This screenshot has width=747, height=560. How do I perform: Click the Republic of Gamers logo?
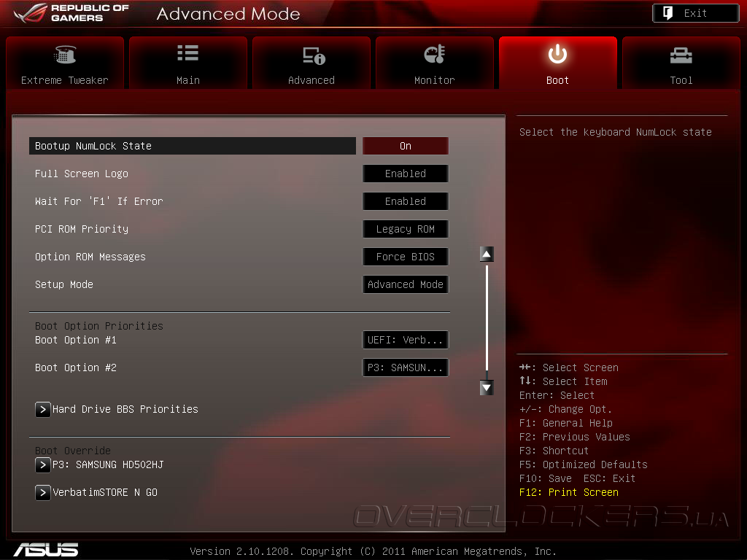click(x=71, y=13)
